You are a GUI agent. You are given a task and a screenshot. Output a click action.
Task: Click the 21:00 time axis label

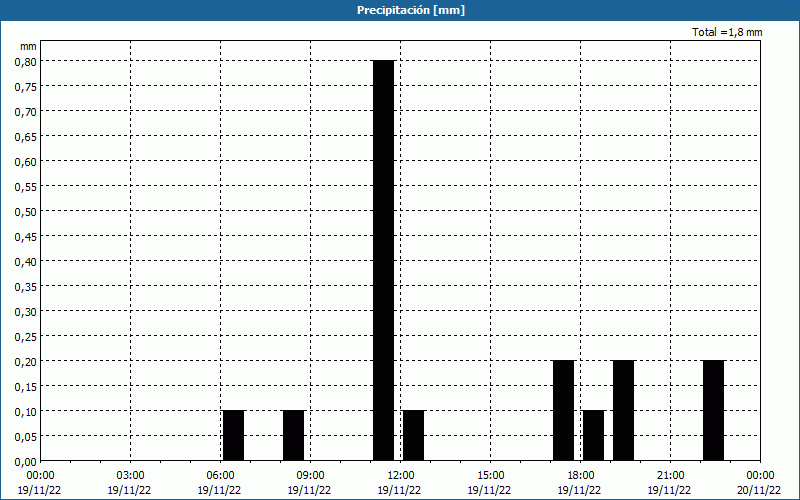coord(670,476)
